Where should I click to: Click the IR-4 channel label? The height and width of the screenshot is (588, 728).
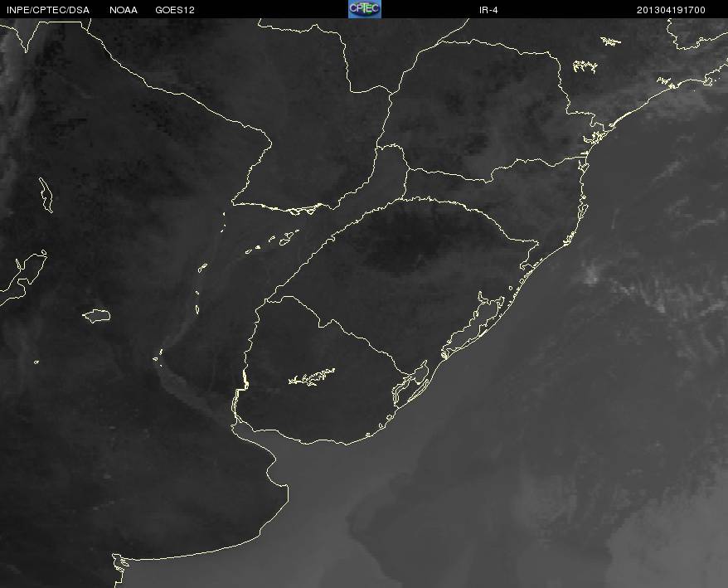488,10
